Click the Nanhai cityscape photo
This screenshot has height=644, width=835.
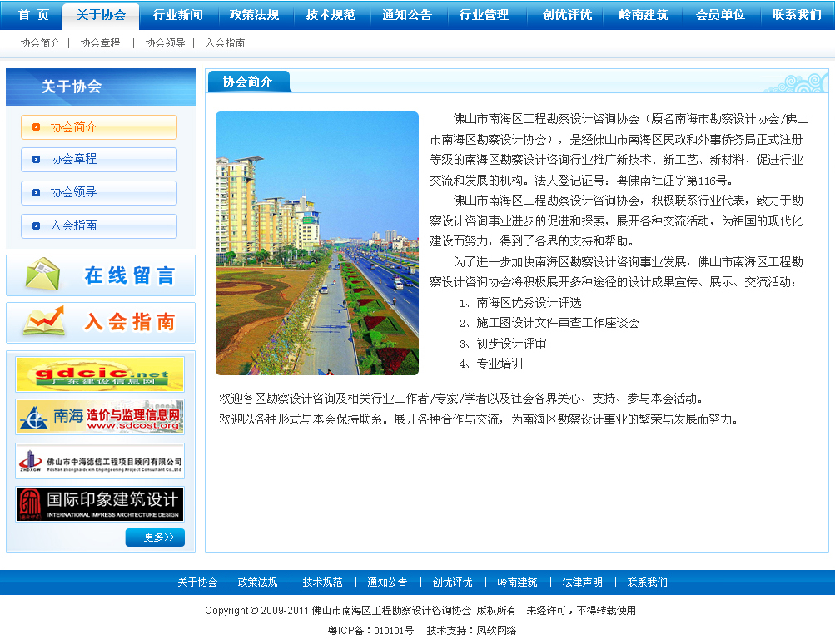coord(316,243)
